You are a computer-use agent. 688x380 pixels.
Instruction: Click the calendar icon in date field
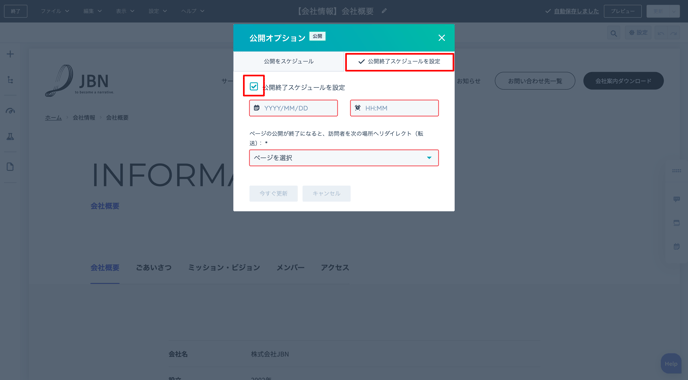(x=257, y=108)
